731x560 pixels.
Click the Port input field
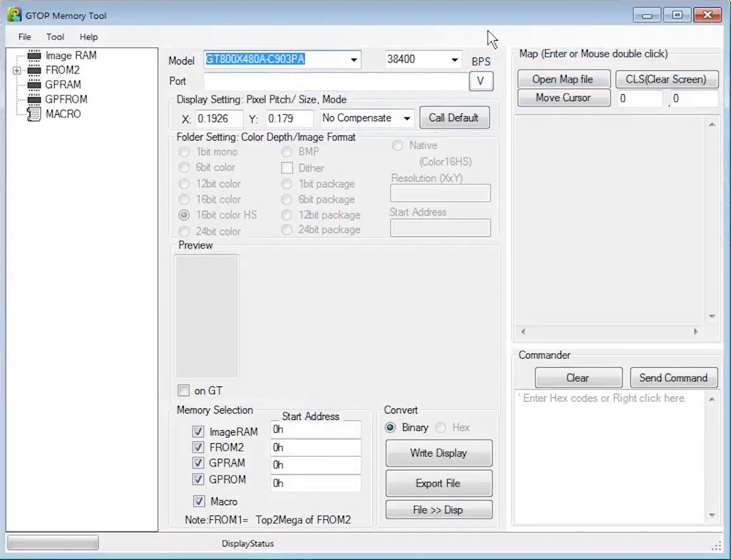[335, 81]
